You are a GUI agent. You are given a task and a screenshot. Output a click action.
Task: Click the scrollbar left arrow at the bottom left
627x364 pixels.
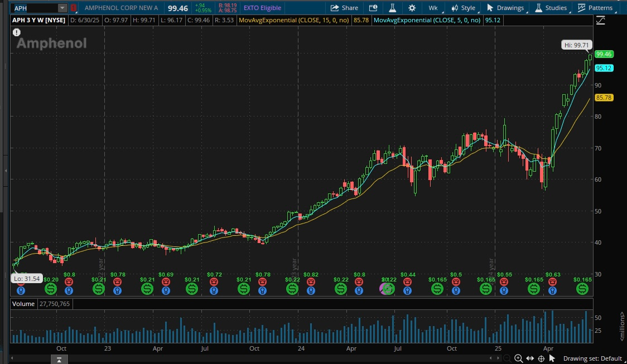click(12, 358)
